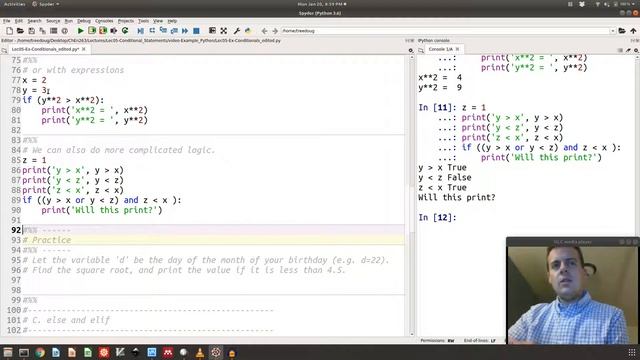Save file with the floppy disk icon
The height and width of the screenshot is (360, 640).
click(31, 31)
